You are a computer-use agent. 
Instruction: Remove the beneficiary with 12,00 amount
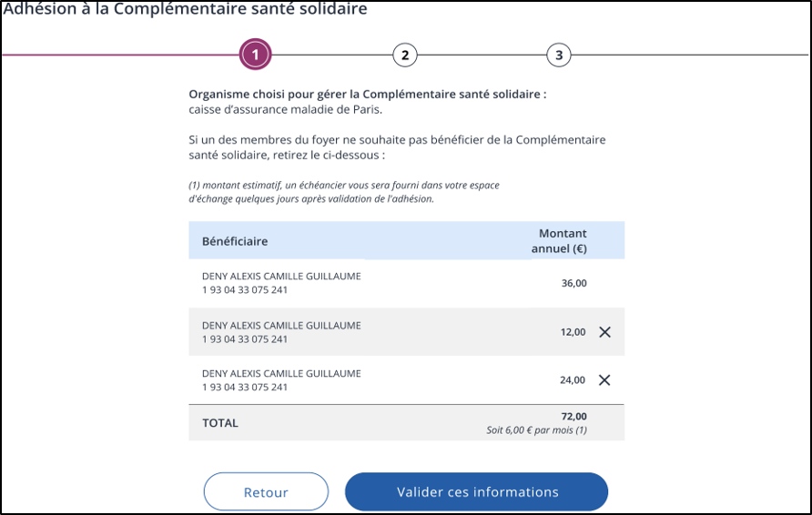[x=604, y=332]
